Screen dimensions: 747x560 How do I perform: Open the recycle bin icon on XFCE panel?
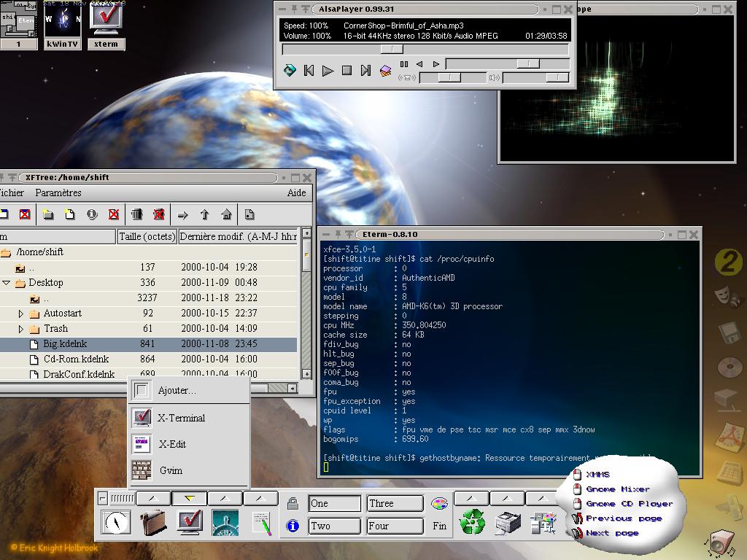[472, 522]
